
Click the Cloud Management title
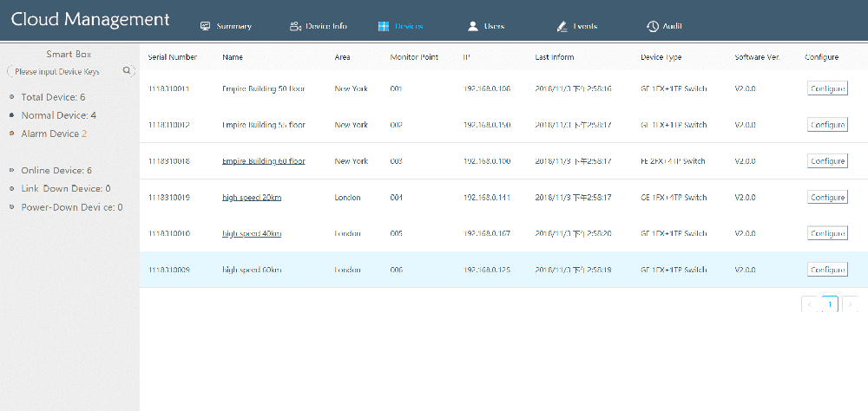point(90,19)
